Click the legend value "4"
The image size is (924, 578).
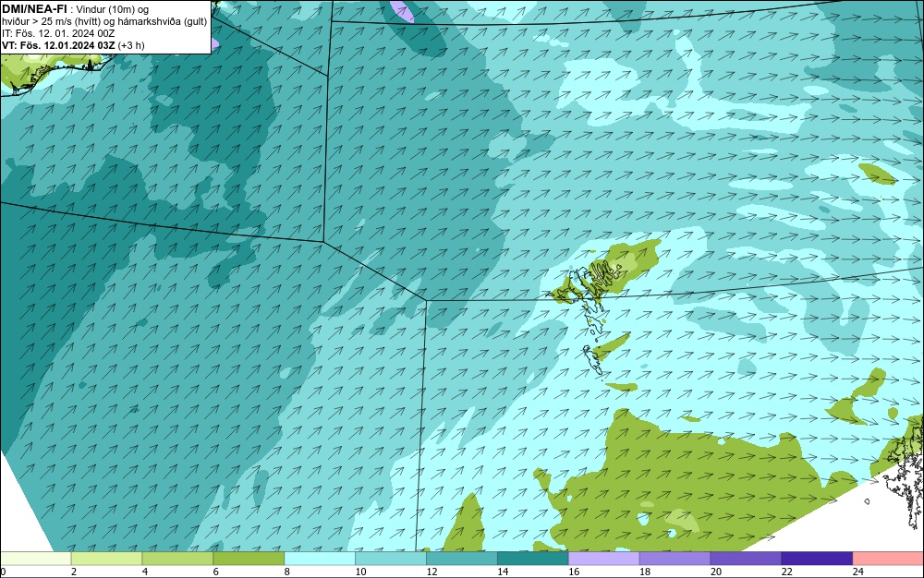[x=145, y=572]
